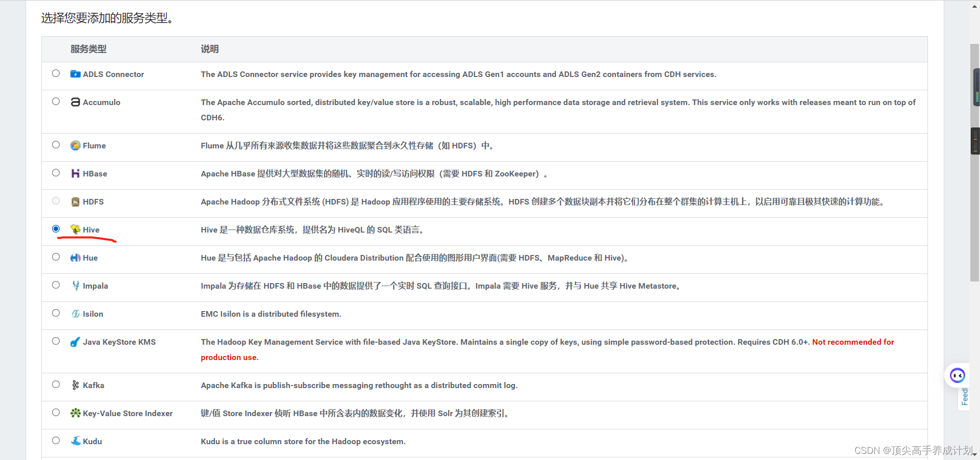Click the Java KeyStore KMS key icon
This screenshot has width=980, height=460.
[75, 342]
